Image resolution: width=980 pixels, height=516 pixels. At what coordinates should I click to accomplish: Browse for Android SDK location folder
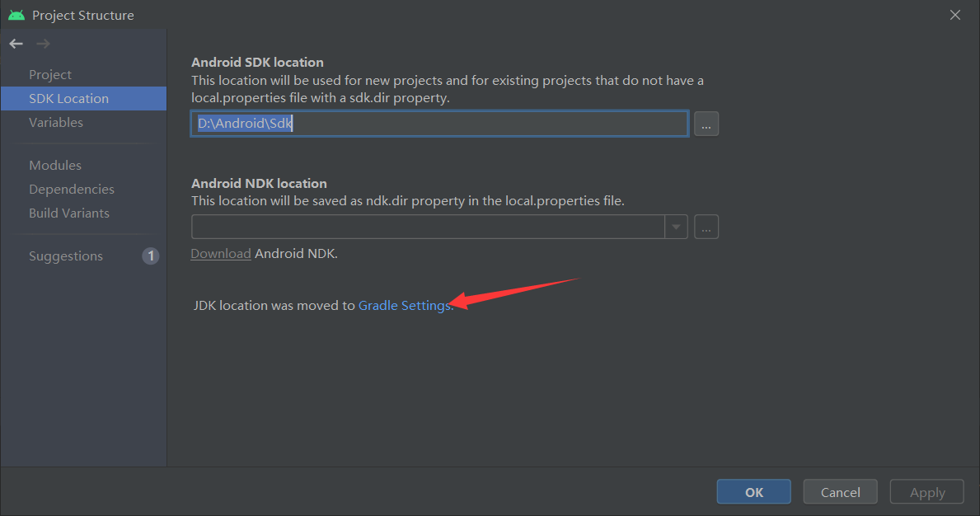click(706, 124)
